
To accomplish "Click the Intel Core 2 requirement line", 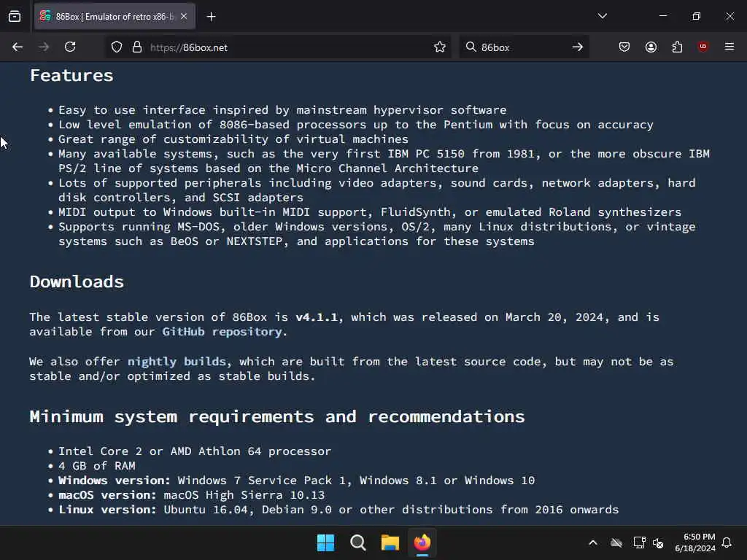I will pyautogui.click(x=194, y=451).
